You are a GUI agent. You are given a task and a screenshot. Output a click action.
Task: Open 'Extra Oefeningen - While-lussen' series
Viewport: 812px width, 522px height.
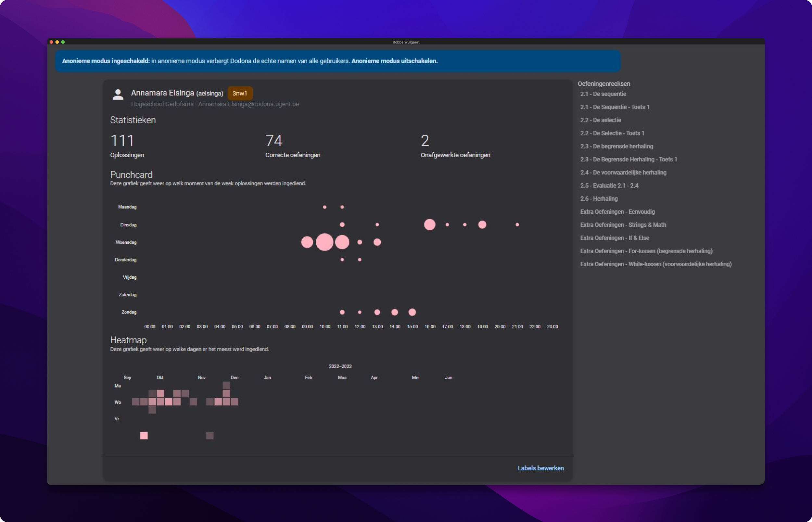click(x=655, y=264)
